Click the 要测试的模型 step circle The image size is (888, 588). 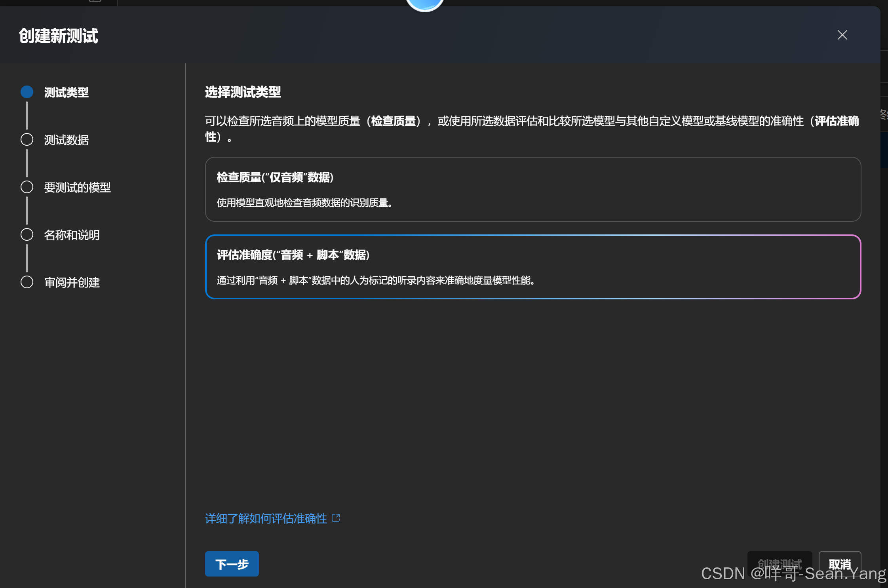coord(27,187)
